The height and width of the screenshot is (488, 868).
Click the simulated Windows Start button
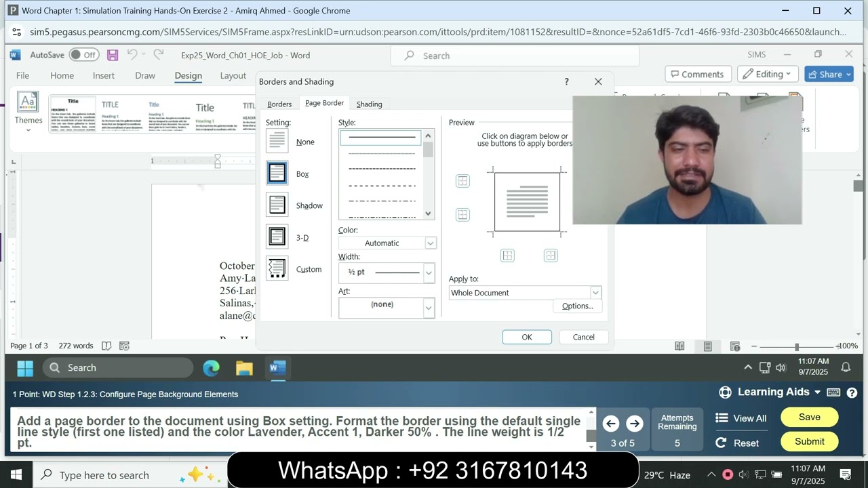tap(25, 367)
